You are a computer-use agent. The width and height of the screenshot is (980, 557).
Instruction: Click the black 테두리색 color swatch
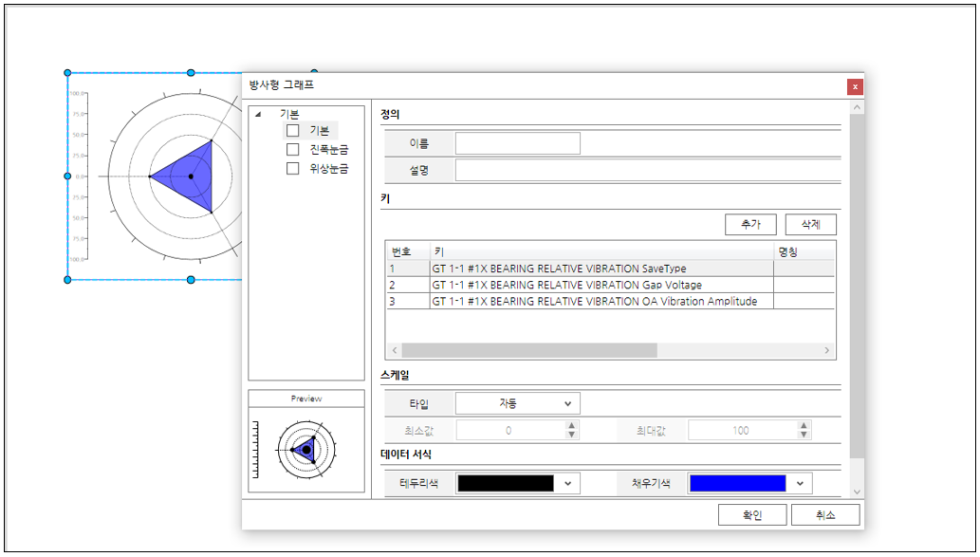(506, 483)
